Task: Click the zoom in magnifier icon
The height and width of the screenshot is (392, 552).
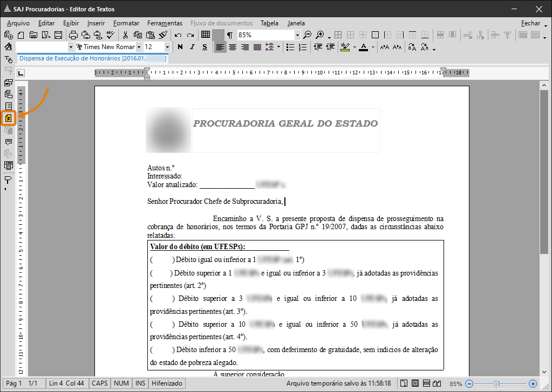Action: tap(320, 35)
